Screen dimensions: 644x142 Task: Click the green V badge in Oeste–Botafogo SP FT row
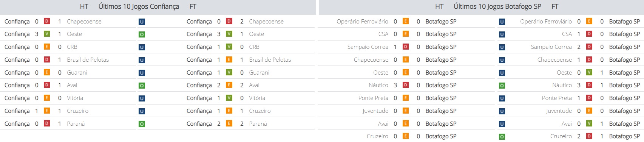point(589,72)
